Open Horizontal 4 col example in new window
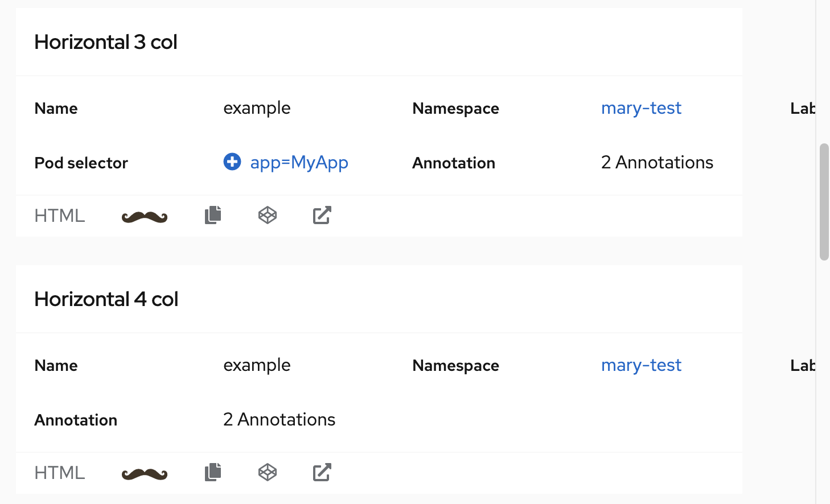Screen dimensions: 830x504 point(322,472)
